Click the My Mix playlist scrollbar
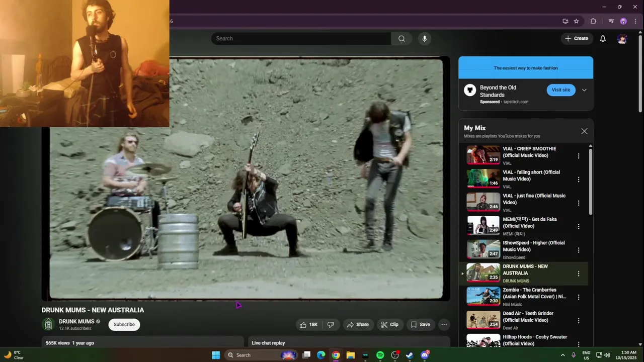The image size is (644, 362). tap(590, 181)
